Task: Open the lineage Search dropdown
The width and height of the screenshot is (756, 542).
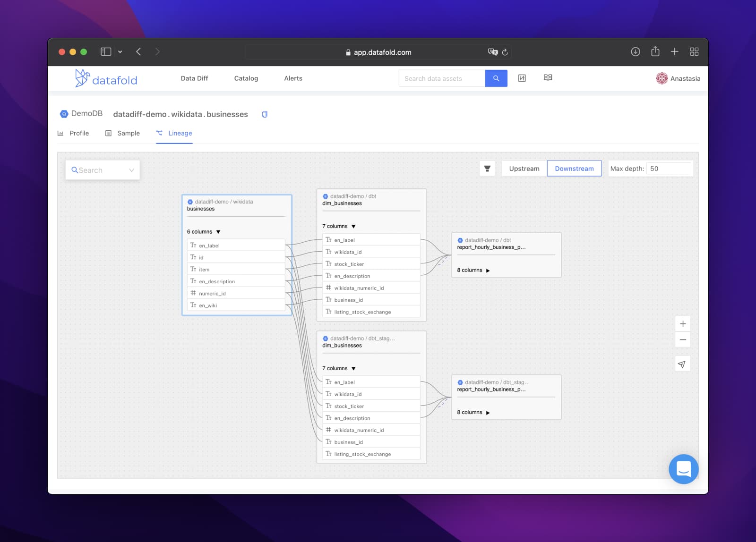Action: pos(103,170)
